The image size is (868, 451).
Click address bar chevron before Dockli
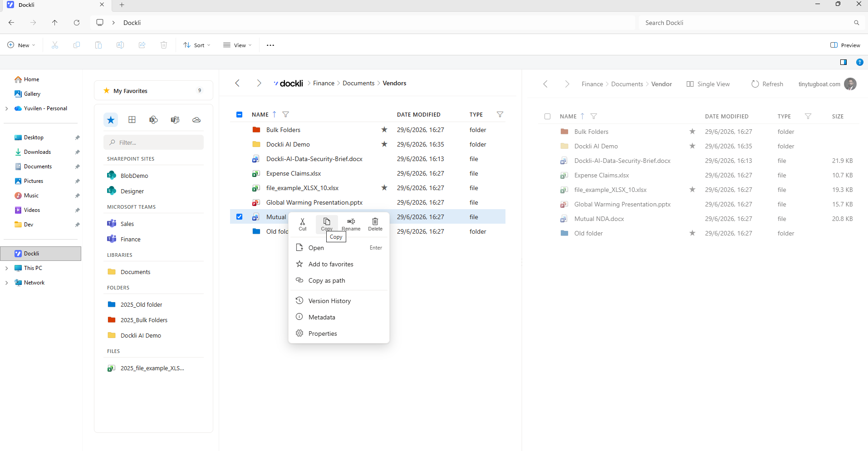coord(113,23)
